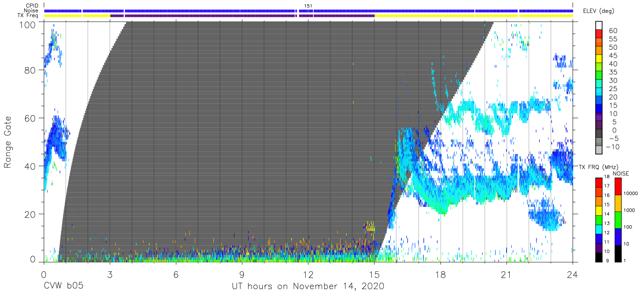Click the blue 10–100 NOISE colorbar segment
This screenshot has width=644, height=297.
(619, 236)
